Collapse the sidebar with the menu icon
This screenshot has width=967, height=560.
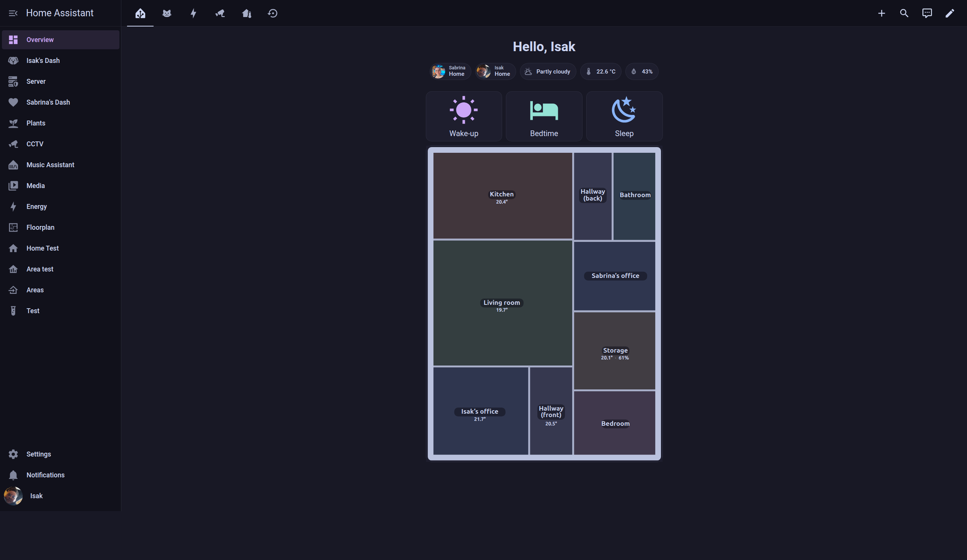[x=13, y=13]
